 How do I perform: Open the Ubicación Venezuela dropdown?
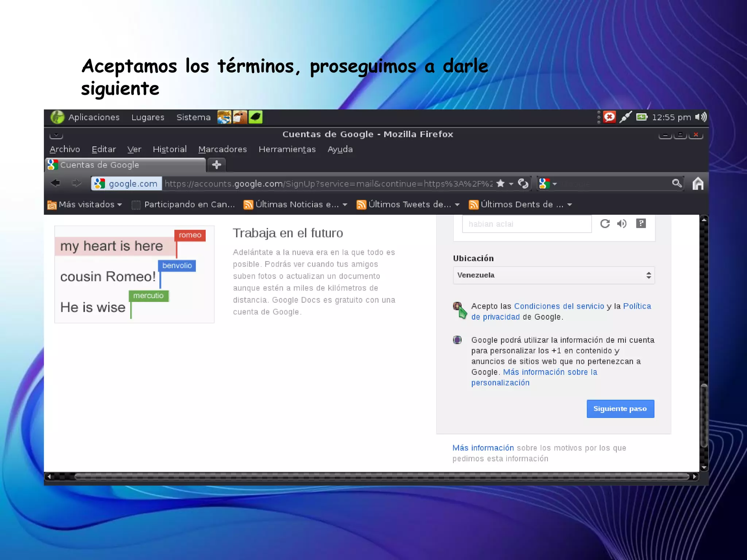tap(554, 275)
